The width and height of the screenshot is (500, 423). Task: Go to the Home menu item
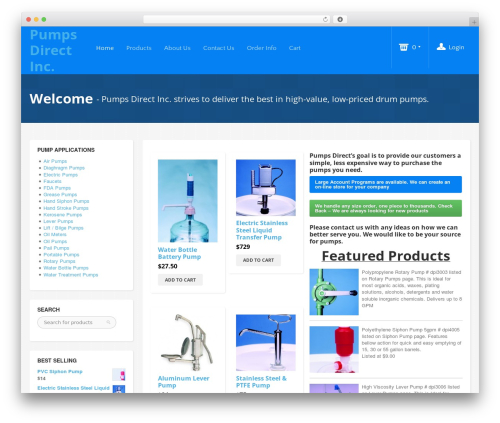click(x=105, y=48)
